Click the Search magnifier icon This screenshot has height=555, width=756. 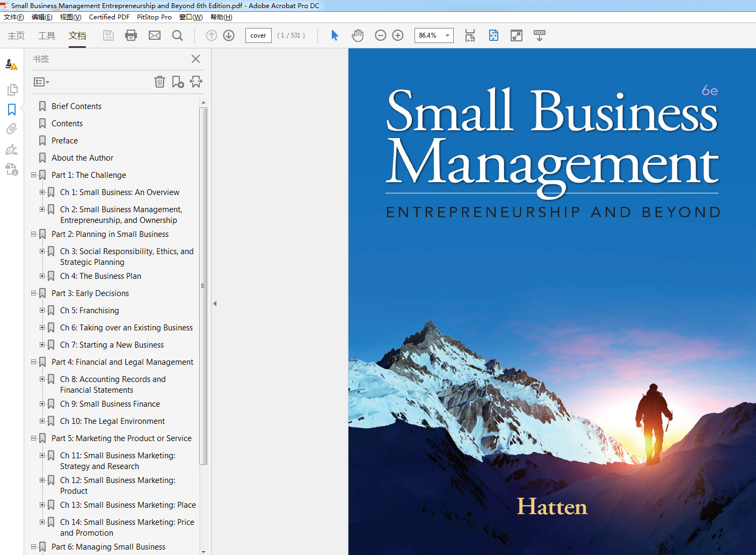(177, 35)
